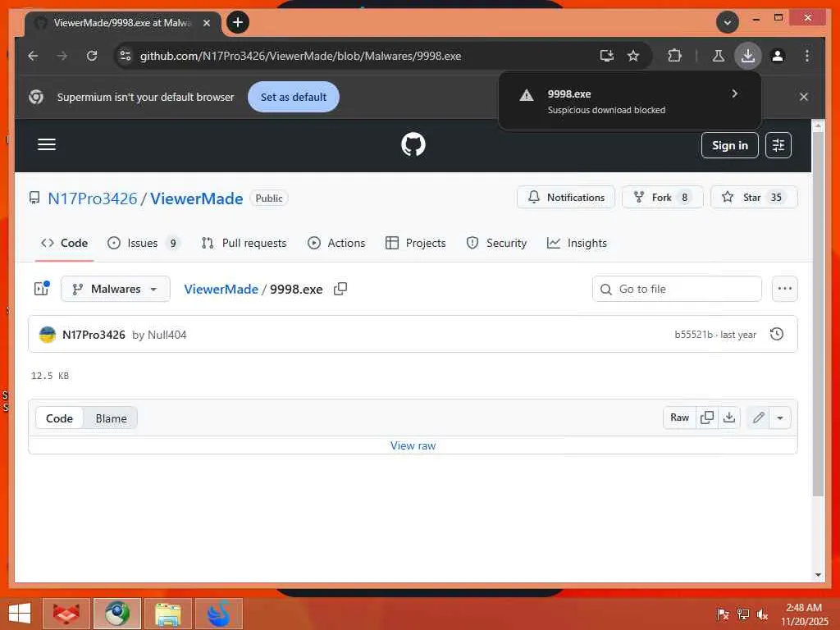
Task: Open File Explorer from the taskbar
Action: (x=167, y=614)
